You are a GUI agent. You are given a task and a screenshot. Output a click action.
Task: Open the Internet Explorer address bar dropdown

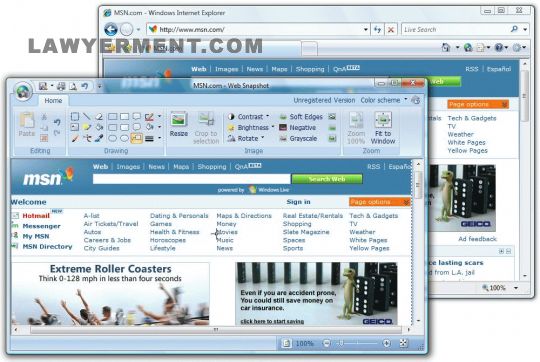click(366, 30)
